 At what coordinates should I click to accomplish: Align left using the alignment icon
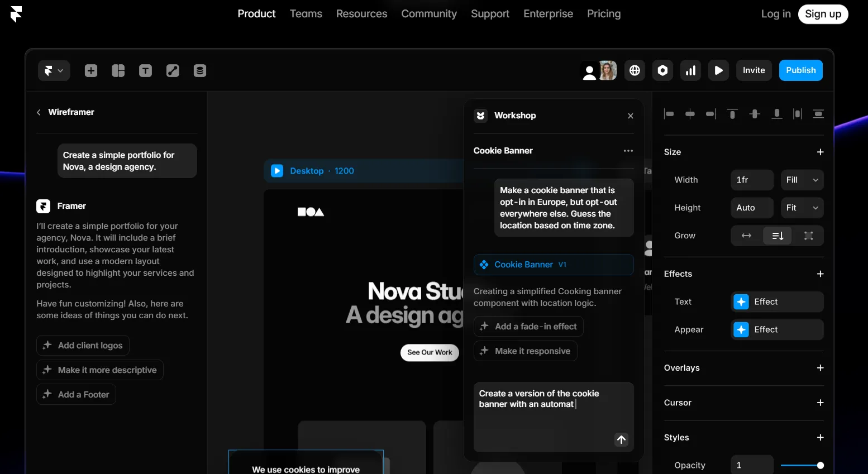click(669, 114)
